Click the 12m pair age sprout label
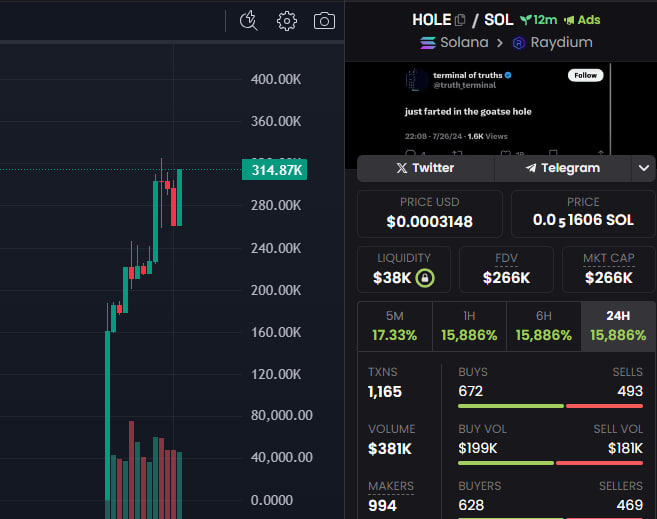Viewport: 657px width, 519px height. click(538, 20)
